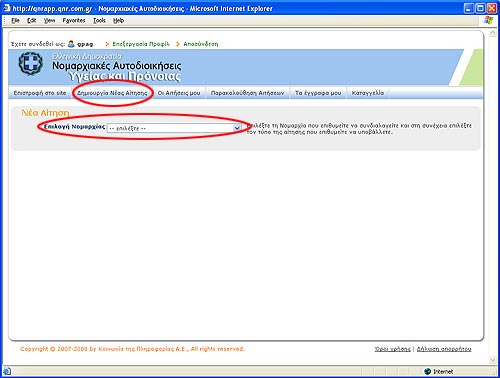
Task: Maximize the Internet Explorer window
Action: (x=480, y=8)
